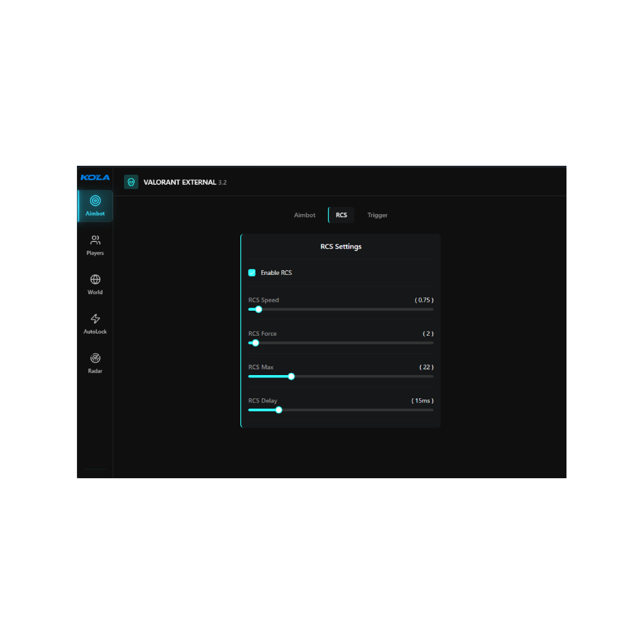
Task: Open the Aimbot section in the sidebar
Action: (x=95, y=206)
